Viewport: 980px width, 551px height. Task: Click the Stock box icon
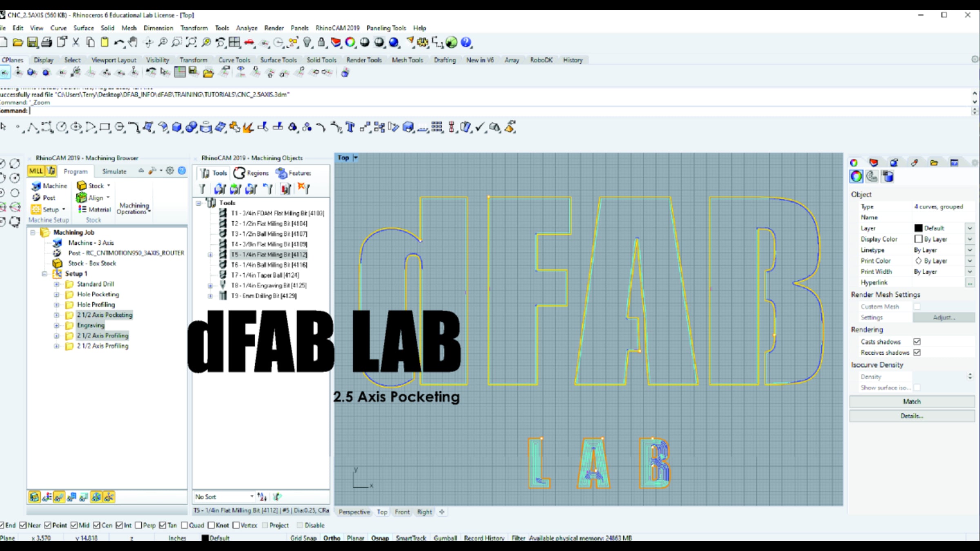82,186
